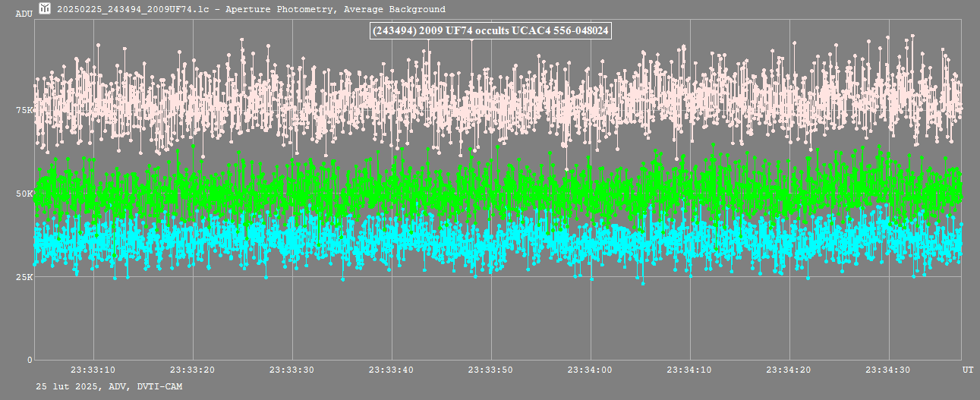980x400 pixels.
Task: Click the Tangra icon beside the file name
Action: pyautogui.click(x=44, y=8)
